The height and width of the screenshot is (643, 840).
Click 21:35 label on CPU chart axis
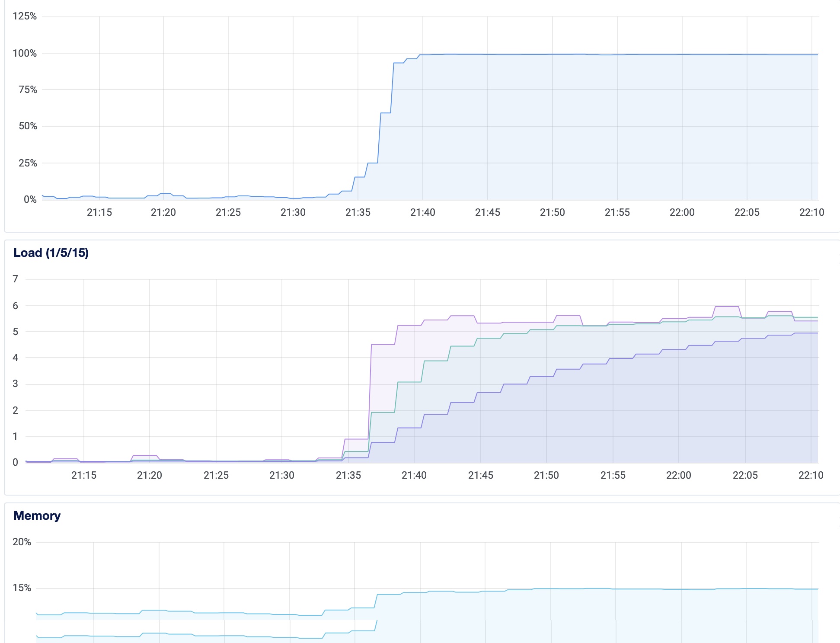(358, 212)
